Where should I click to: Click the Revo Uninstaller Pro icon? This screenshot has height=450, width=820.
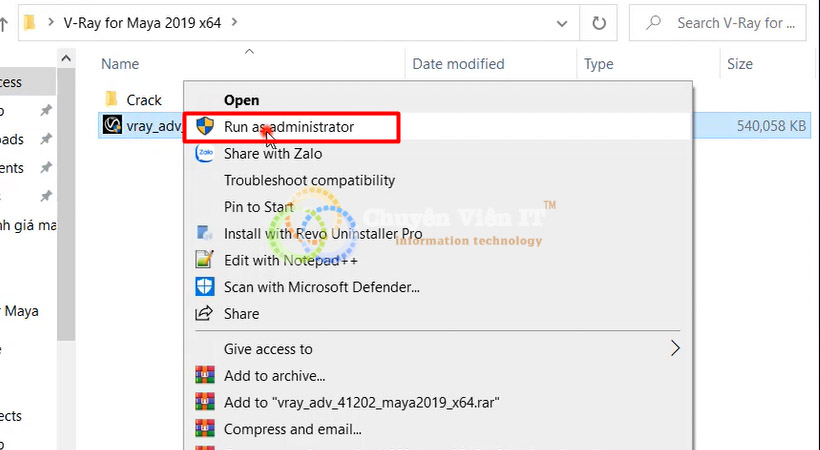[x=204, y=233]
